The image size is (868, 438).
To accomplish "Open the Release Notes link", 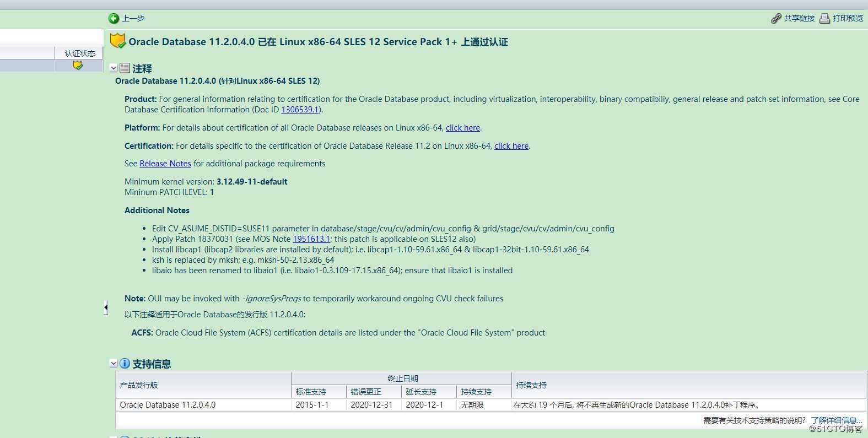I will [165, 164].
